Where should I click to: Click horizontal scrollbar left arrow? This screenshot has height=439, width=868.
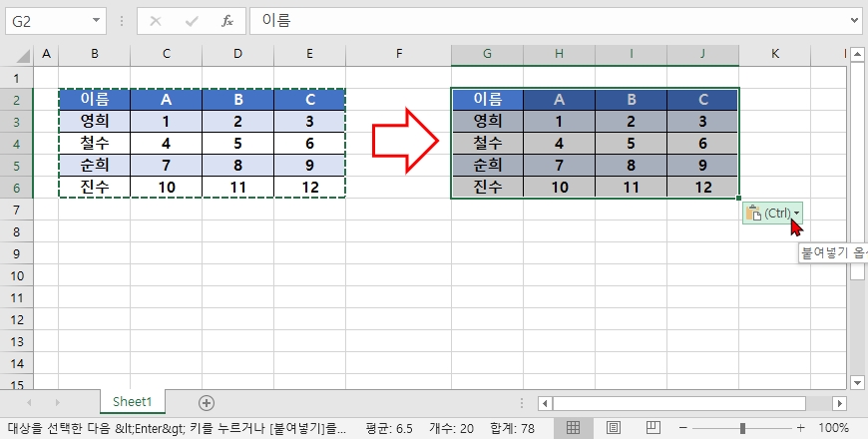(546, 403)
